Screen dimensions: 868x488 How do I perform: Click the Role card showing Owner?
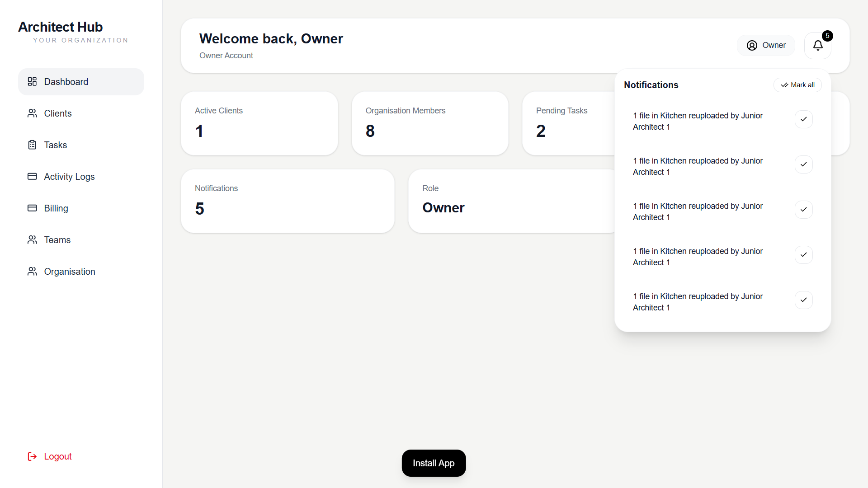tap(511, 201)
